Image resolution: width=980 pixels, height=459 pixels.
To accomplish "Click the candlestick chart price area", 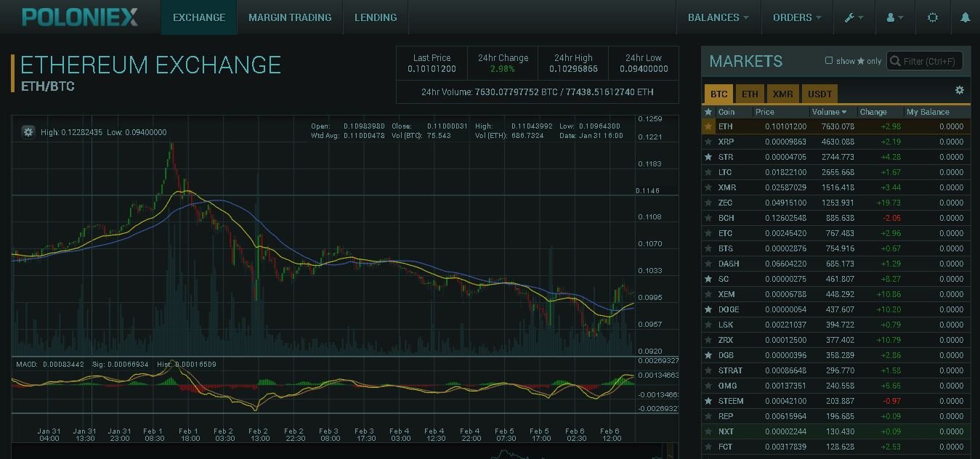I will click(323, 236).
